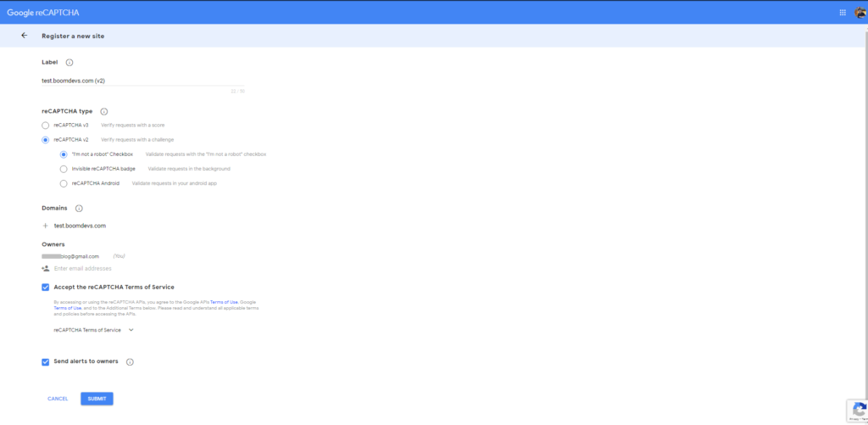868x425 pixels.
Task: Toggle Accept the reCAPTCHA Terms of Service
Action: click(46, 287)
